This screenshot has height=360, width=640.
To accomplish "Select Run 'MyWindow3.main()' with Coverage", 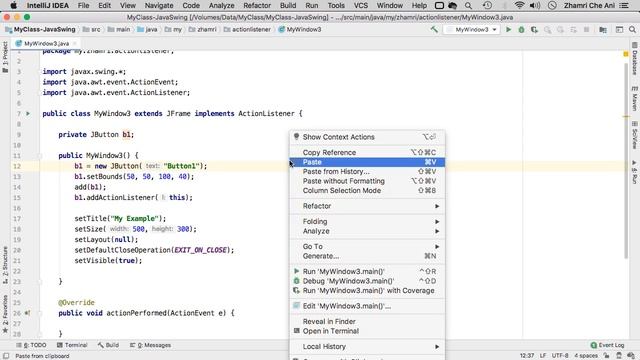I will pyautogui.click(x=367, y=291).
